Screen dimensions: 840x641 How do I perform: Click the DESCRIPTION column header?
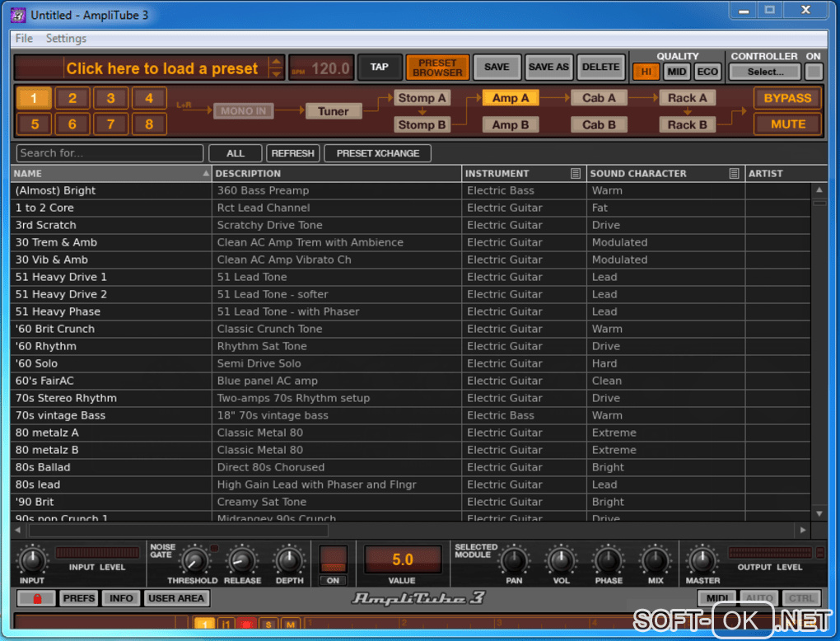pyautogui.click(x=337, y=173)
